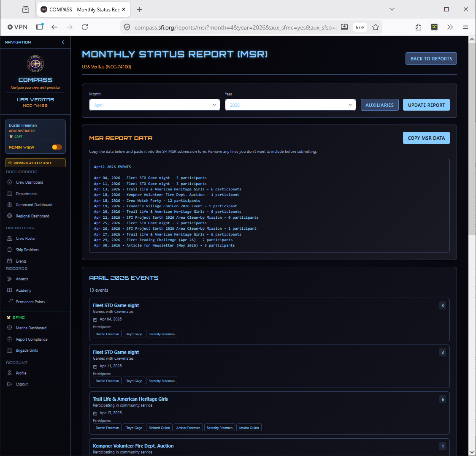
Task: Open Marine Dashboard shield icon
Action: click(9, 328)
